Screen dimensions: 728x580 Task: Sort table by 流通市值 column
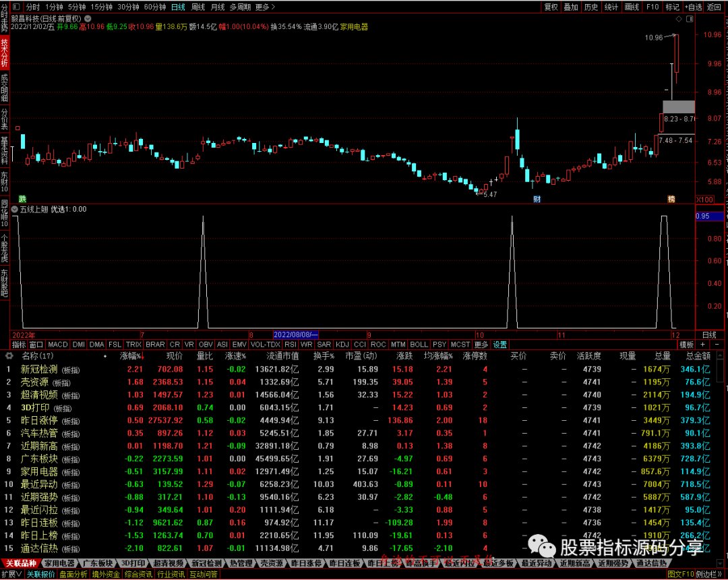[x=282, y=356]
